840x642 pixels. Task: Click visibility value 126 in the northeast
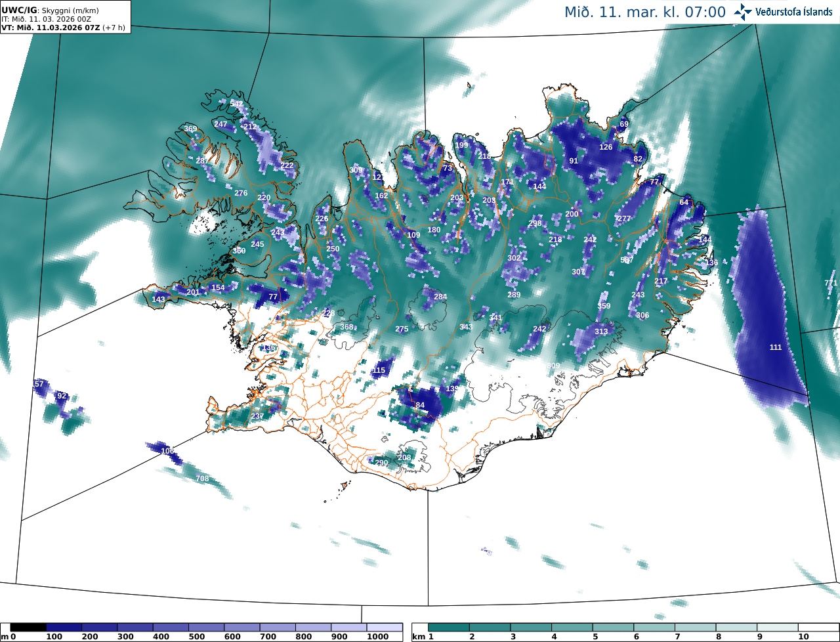(606, 147)
